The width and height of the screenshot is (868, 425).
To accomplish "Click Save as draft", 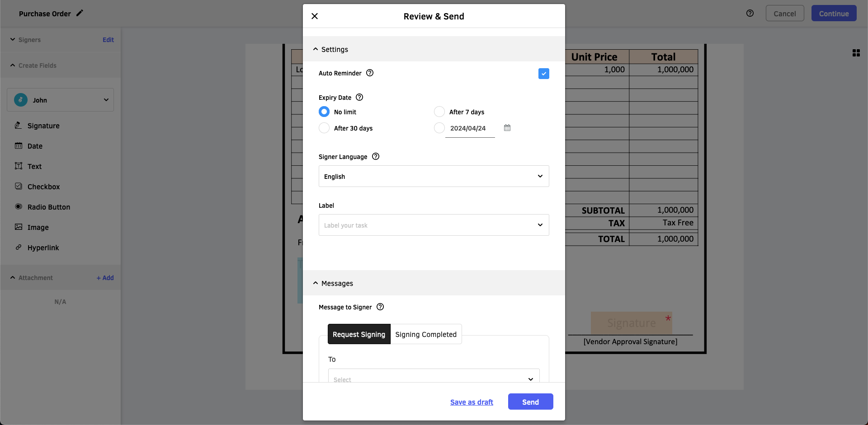I will (472, 402).
